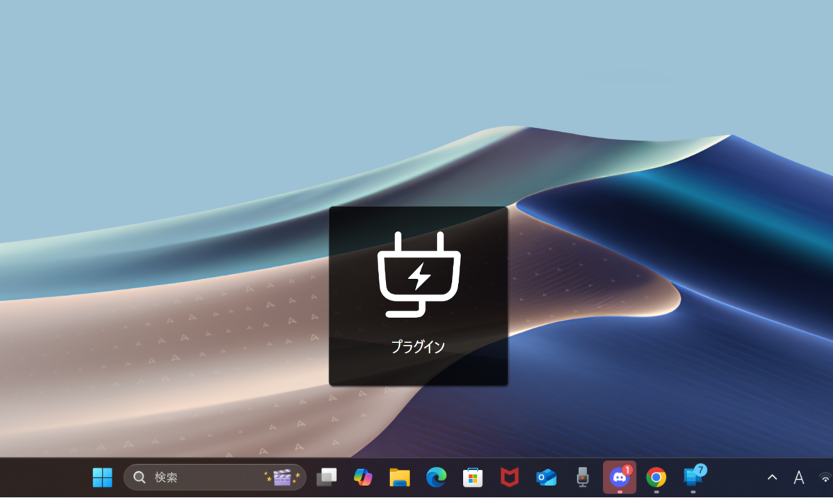The width and height of the screenshot is (833, 504).
Task: Click the plug icon on the overlay
Action: 419,274
